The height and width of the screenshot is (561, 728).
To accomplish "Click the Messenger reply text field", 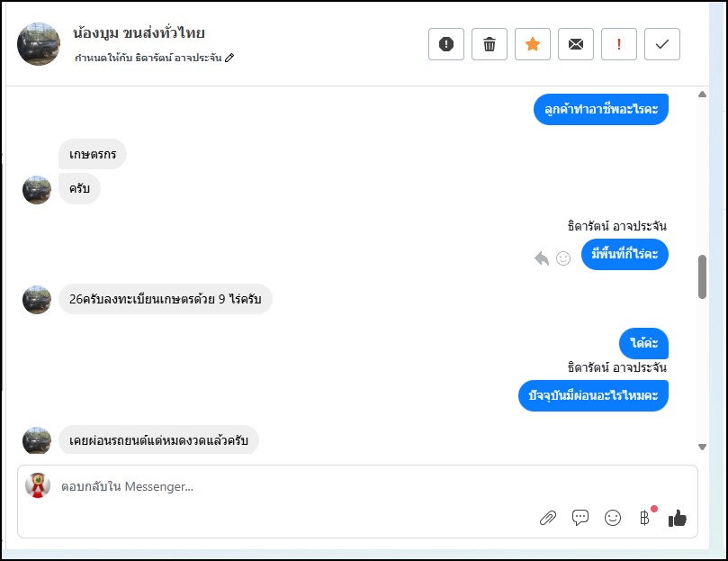I will click(x=270, y=487).
